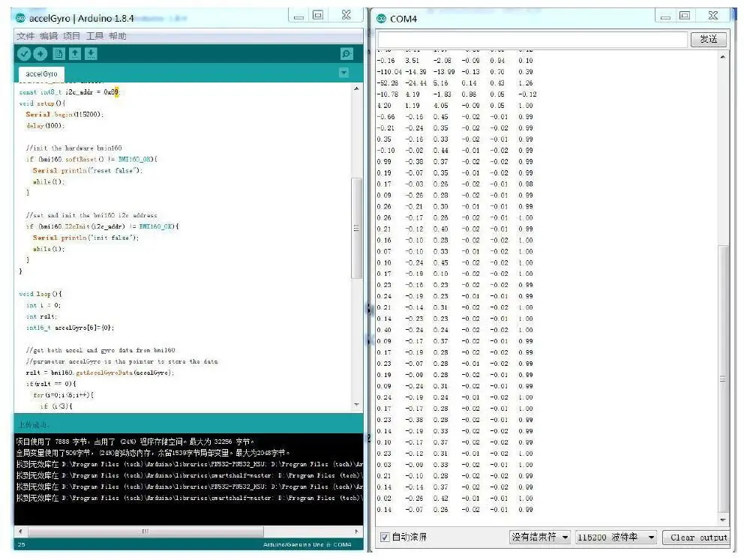Click the 'delay(100);' code line
This screenshot has width=744, height=560.
[x=45, y=126]
